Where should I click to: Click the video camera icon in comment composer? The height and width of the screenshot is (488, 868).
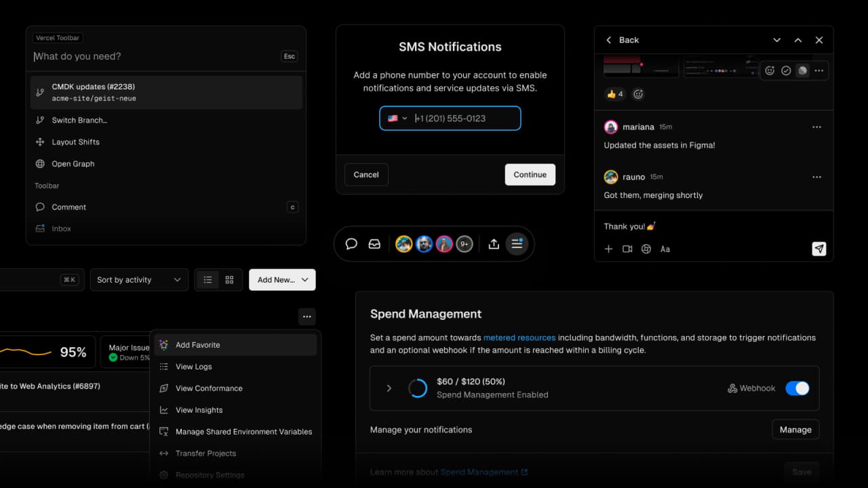[x=627, y=249]
